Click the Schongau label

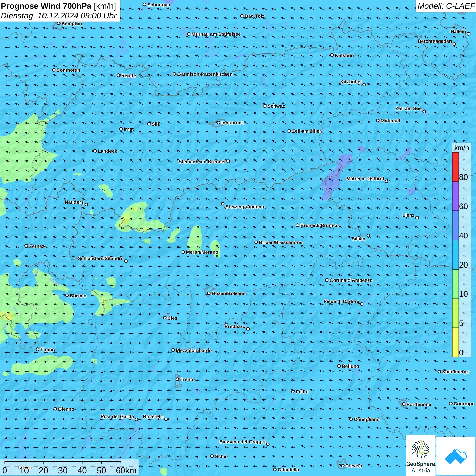pos(158,5)
